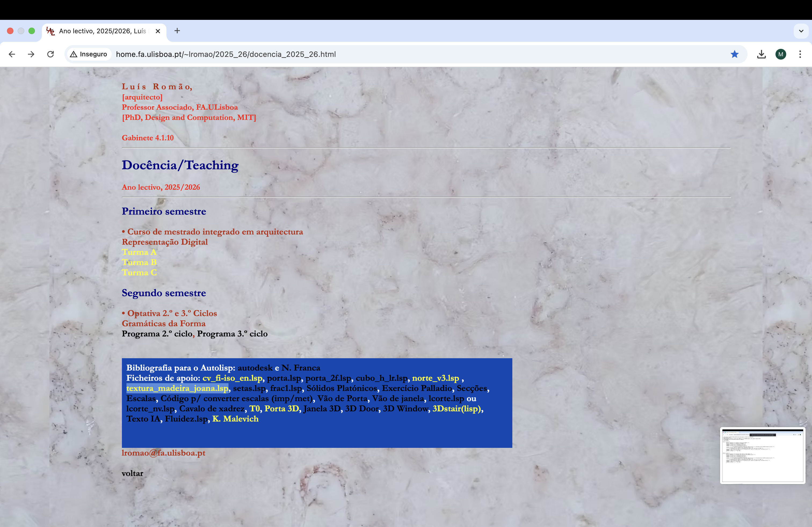Close the Ano lectivo tab
This screenshot has width=812, height=527.
click(158, 31)
